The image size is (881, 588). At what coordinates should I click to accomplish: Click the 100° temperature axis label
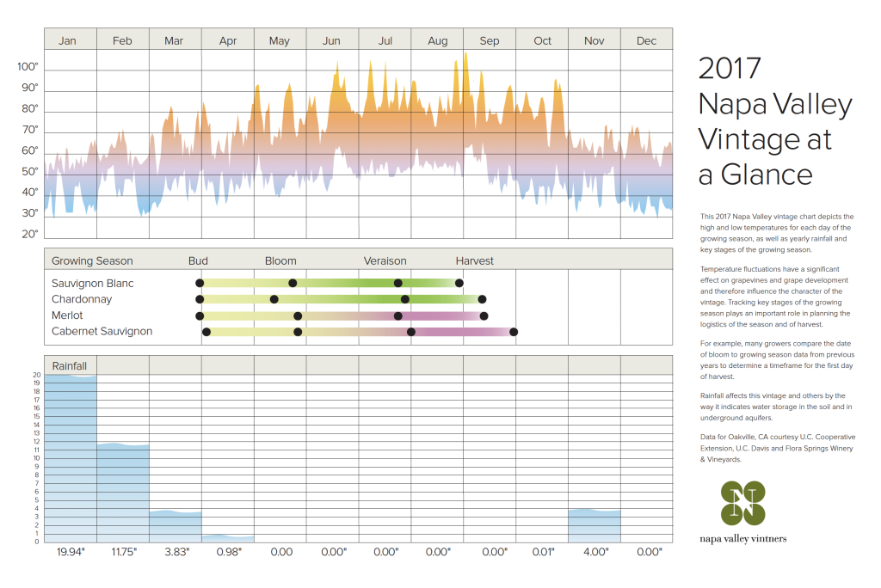point(28,67)
